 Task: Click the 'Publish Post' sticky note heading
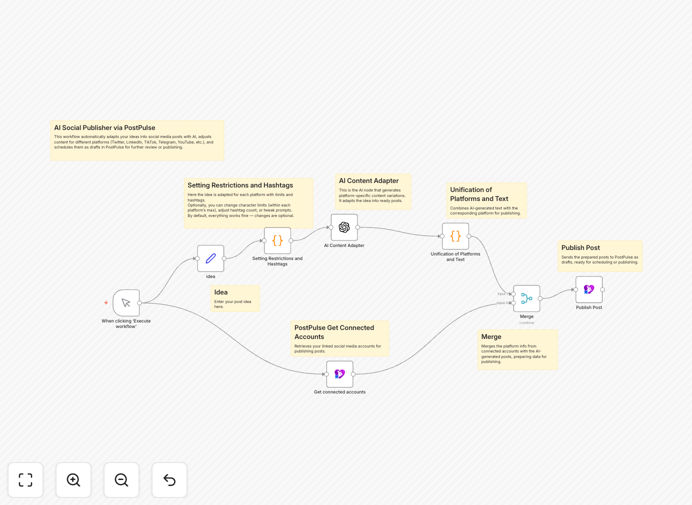pyautogui.click(x=580, y=248)
